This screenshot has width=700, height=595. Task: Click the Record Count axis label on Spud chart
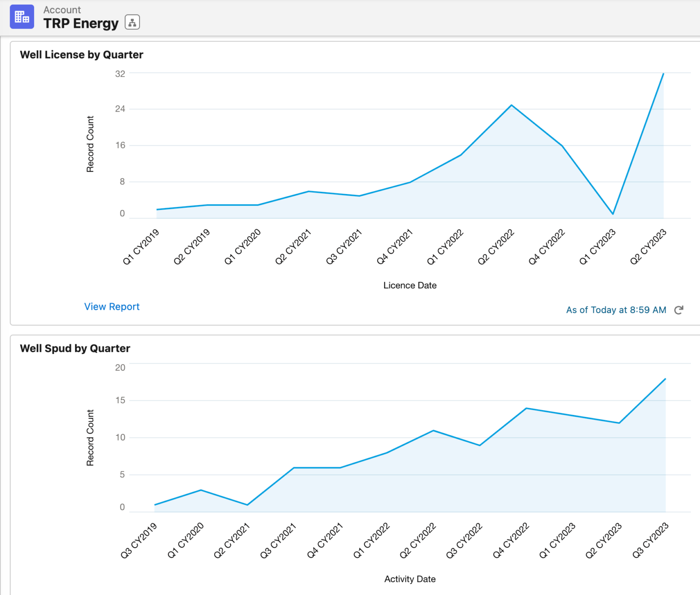click(x=90, y=436)
